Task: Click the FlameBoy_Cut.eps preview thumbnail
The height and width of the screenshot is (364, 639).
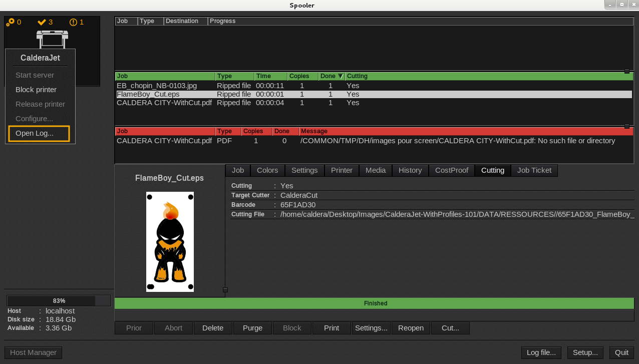Action: tap(170, 241)
